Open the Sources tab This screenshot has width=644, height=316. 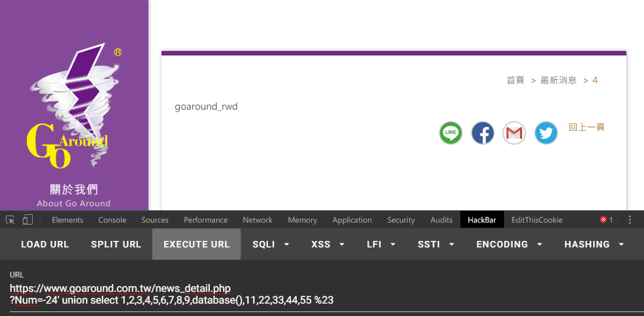pyautogui.click(x=155, y=220)
